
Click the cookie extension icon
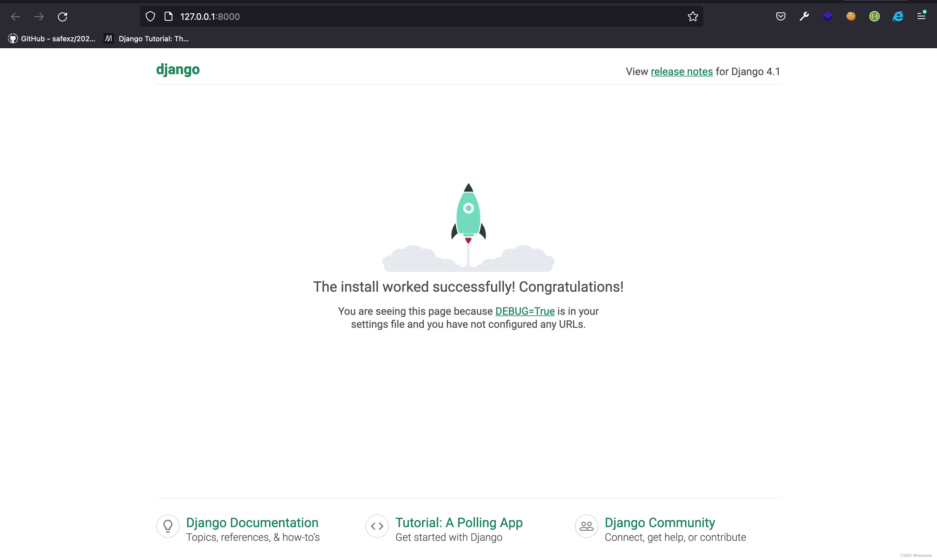(x=851, y=17)
